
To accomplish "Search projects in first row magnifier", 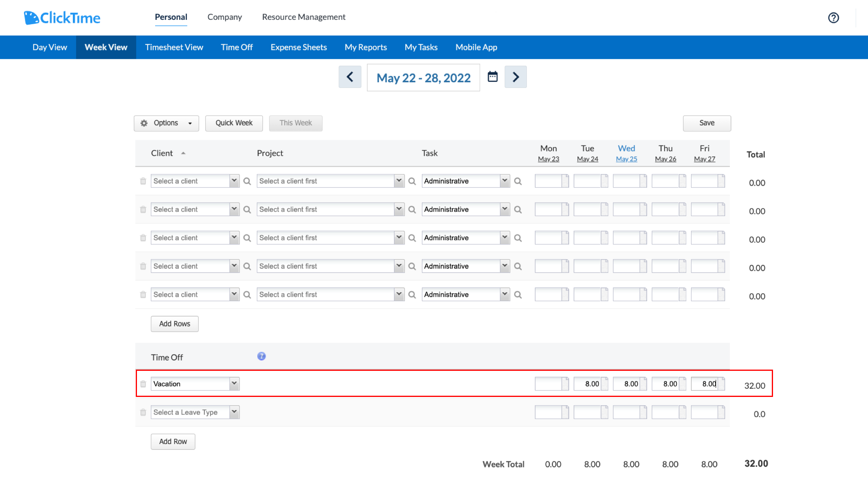I will [412, 181].
